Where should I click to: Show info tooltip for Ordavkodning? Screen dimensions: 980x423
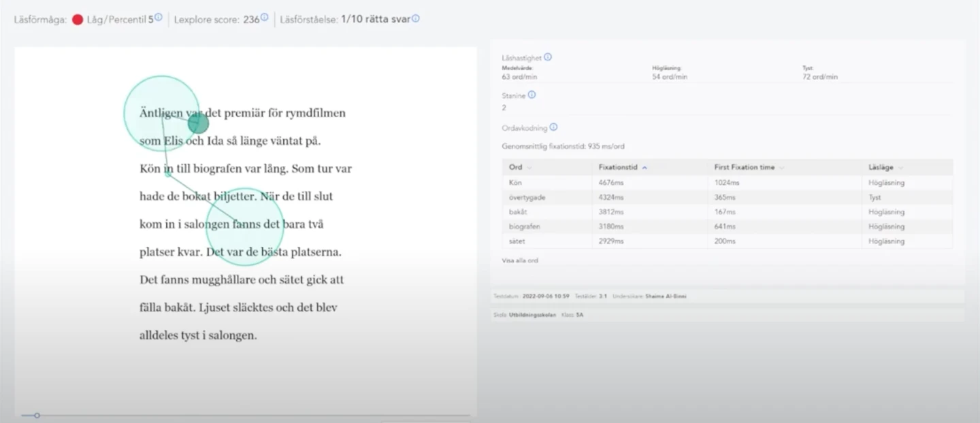tap(553, 127)
